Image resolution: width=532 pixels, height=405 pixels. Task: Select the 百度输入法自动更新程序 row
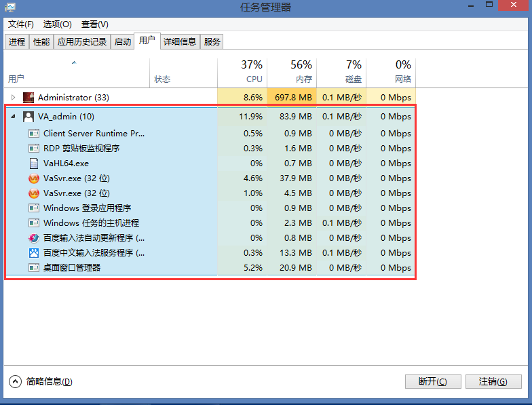tap(210, 238)
